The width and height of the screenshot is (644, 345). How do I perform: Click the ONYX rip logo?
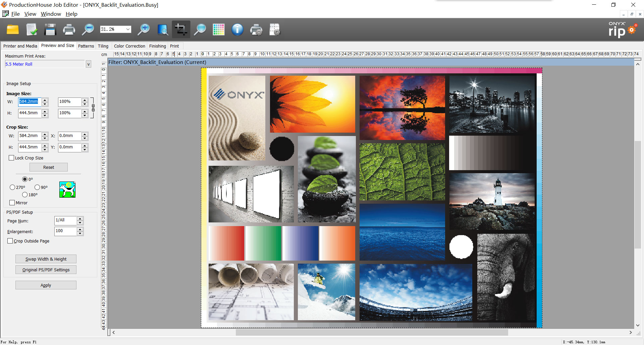(623, 30)
